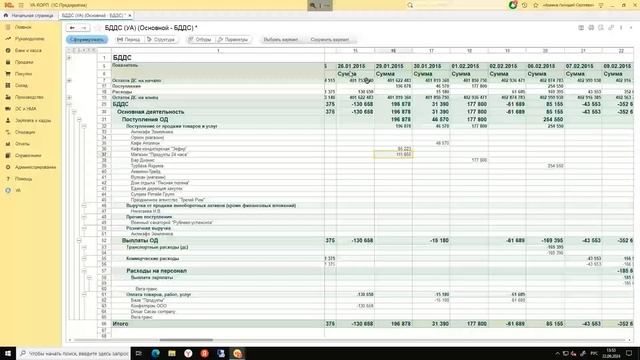Open the Покупки cart icon
Viewport: 640px width, 360px height.
click(x=8, y=74)
